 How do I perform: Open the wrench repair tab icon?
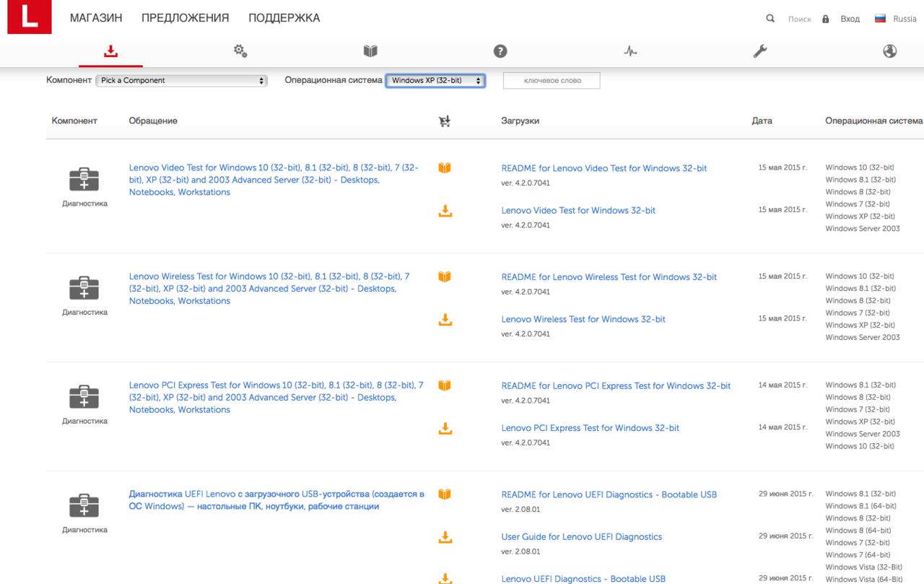tap(760, 51)
